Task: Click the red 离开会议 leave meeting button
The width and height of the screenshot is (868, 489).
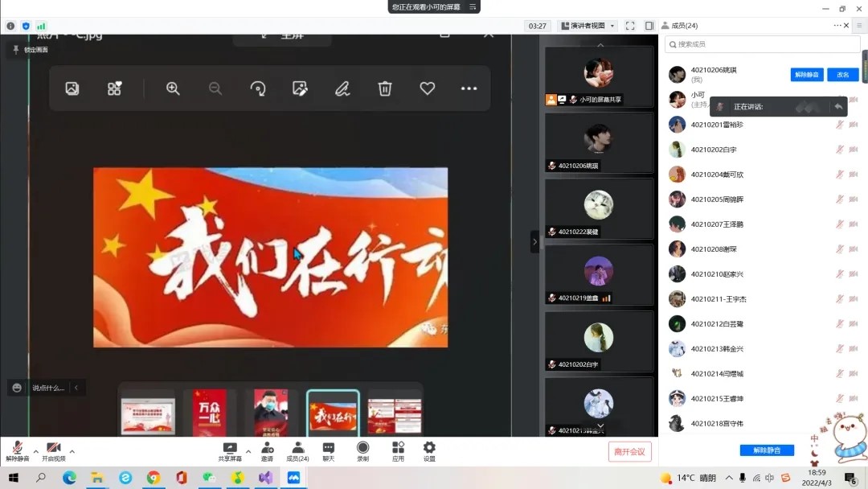Action: (629, 451)
